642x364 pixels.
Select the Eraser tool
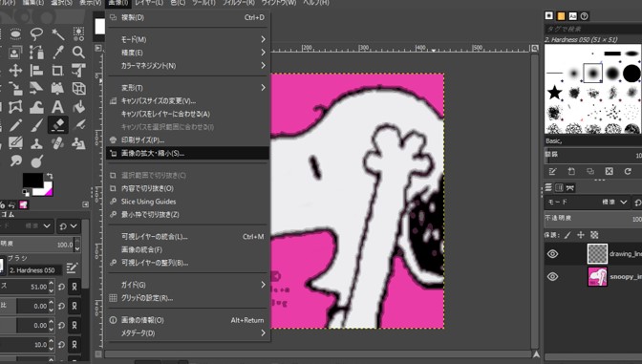(x=57, y=125)
